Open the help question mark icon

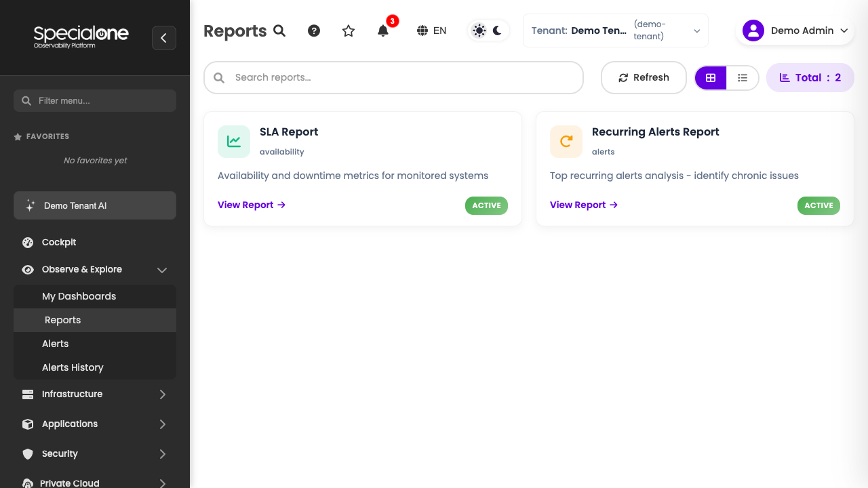pyautogui.click(x=314, y=30)
